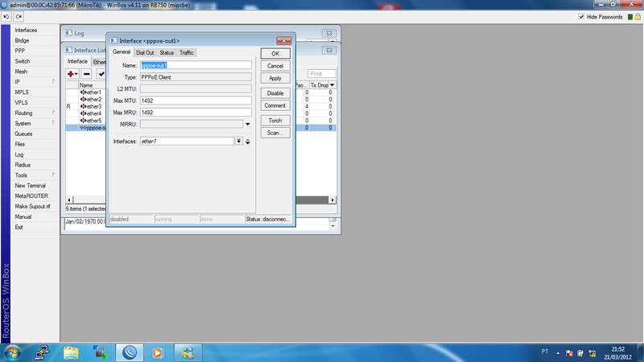644x362 pixels.
Task: Click the green status indicator square
Action: coord(630,17)
